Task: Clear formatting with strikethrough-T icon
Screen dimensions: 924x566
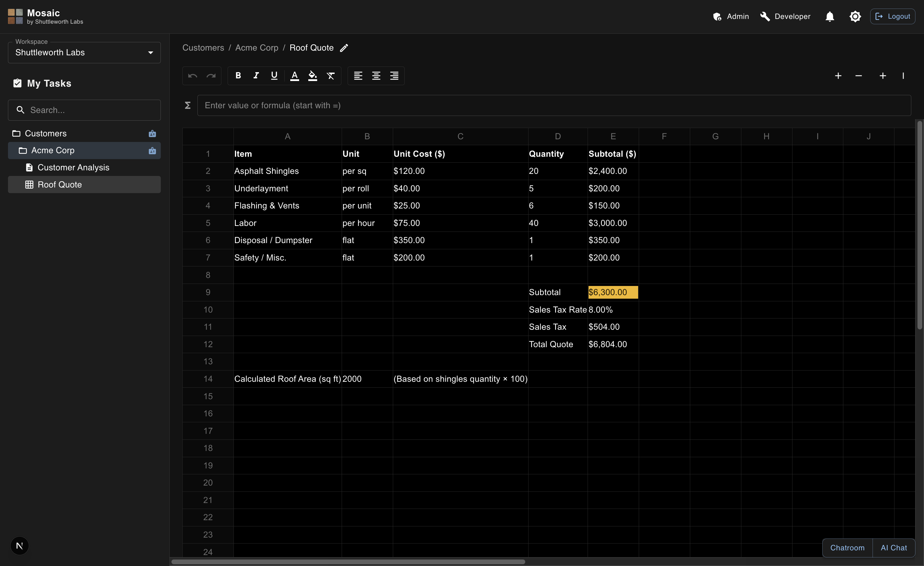Action: pyautogui.click(x=330, y=76)
